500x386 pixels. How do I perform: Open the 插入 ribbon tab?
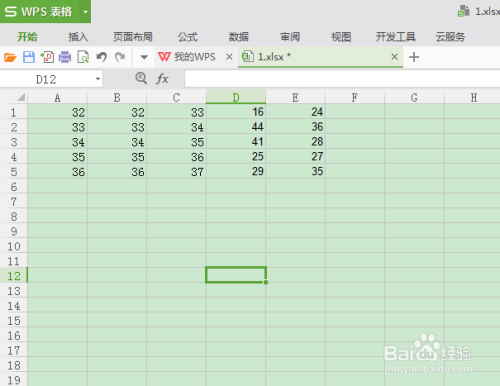click(x=78, y=36)
